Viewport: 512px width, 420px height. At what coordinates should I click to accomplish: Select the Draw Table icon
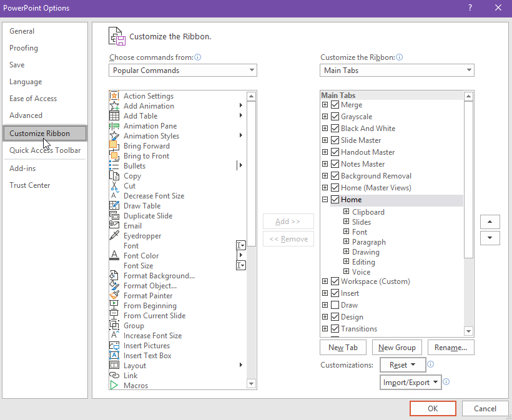114,206
